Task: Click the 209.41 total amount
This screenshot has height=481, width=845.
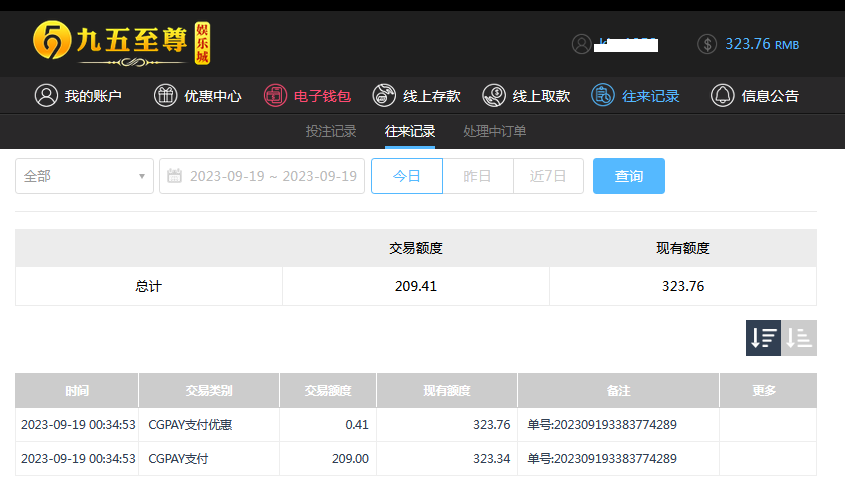Action: [415, 287]
